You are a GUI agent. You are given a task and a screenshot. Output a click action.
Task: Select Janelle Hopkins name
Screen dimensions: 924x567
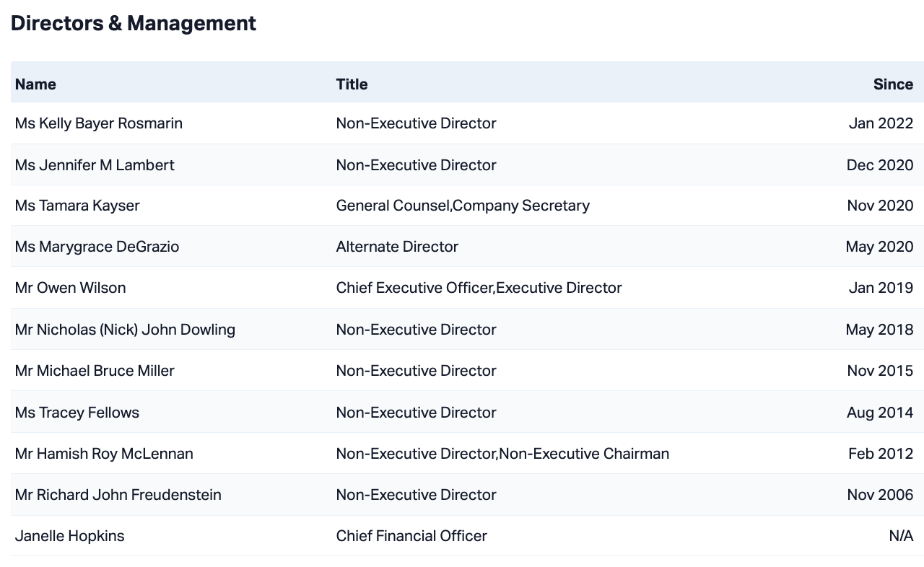click(69, 536)
